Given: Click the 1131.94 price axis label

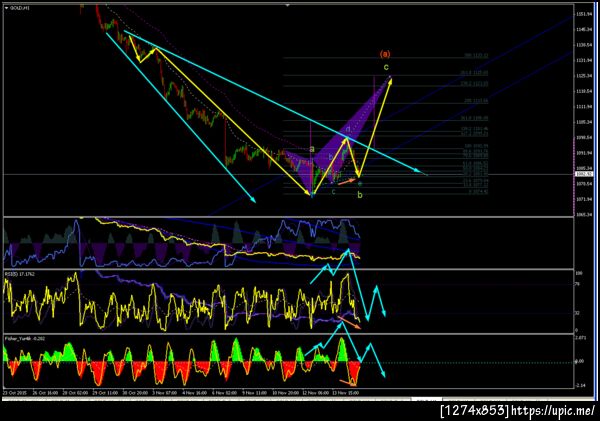Looking at the screenshot, I should pyautogui.click(x=584, y=60).
